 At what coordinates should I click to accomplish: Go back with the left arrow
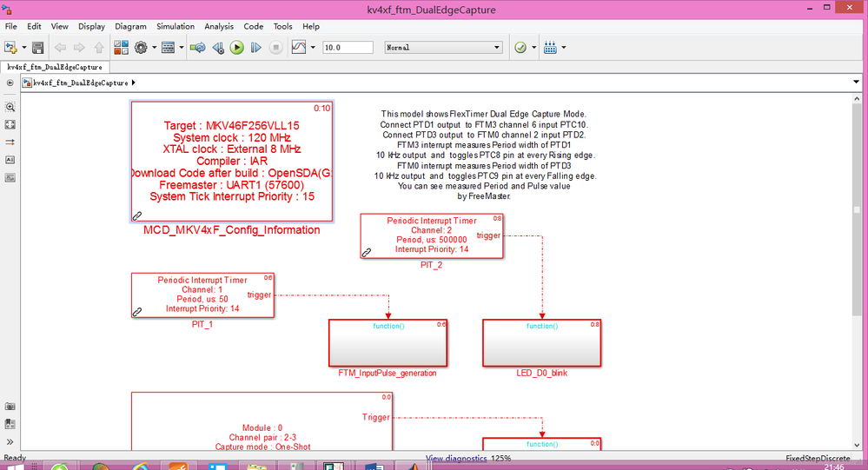60,48
